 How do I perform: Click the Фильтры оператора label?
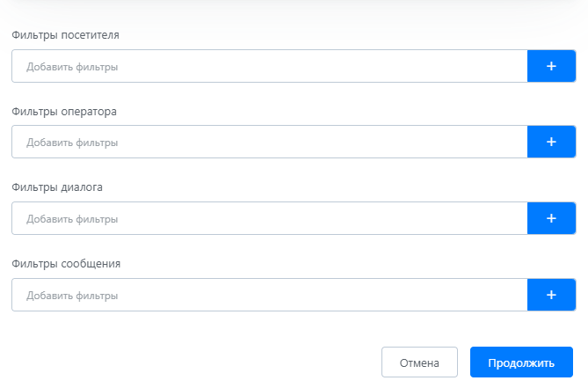pyautogui.click(x=64, y=112)
